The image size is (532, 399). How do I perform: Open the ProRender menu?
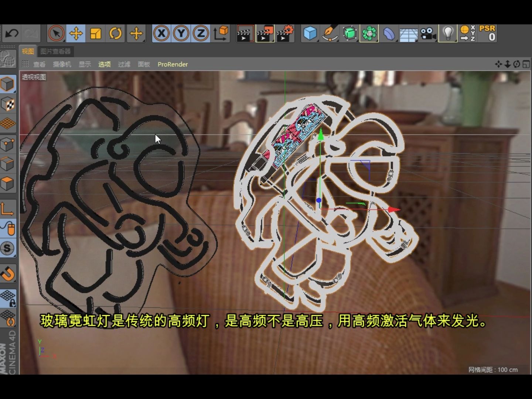tap(173, 64)
